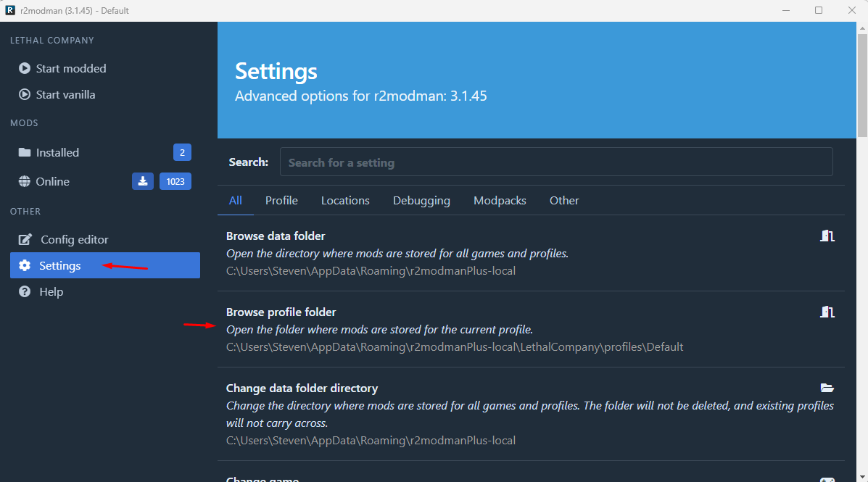Switch to the Profile settings tab
868x482 pixels.
coord(281,200)
